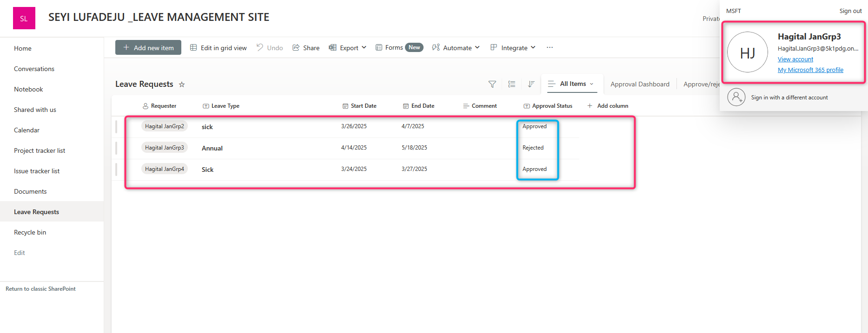Click end date 3/27/2025
Viewport: 868px width, 333px height.
[414, 169]
